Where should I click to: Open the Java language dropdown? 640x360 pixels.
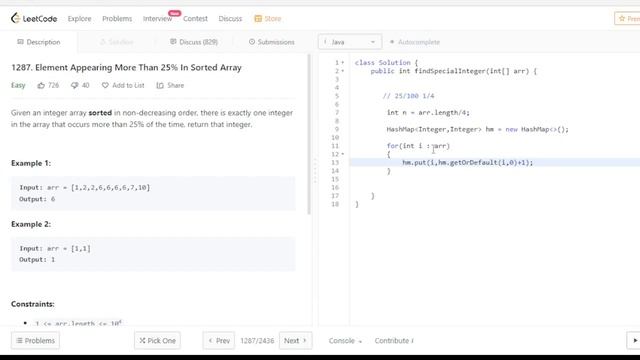coord(350,42)
